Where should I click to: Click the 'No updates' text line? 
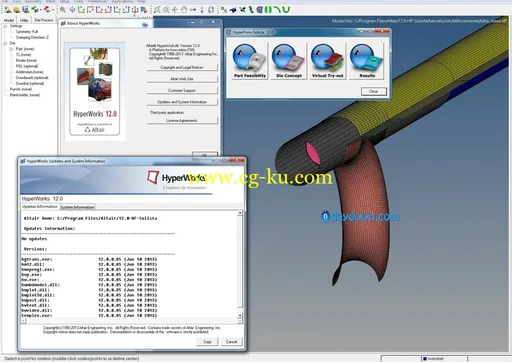(x=34, y=239)
